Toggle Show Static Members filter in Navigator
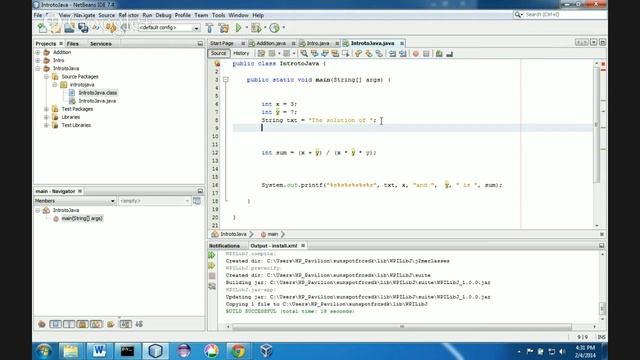Image resolution: width=640 pixels, height=360 pixels. click(x=69, y=324)
